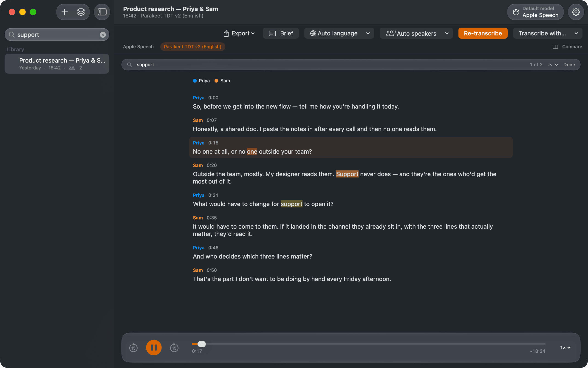Viewport: 588px width, 368px height.
Task: Click the speakers count icon in library row
Action: (x=72, y=68)
